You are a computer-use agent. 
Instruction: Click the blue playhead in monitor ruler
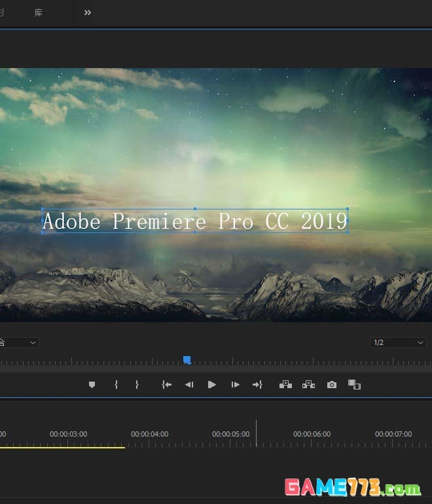(x=187, y=360)
